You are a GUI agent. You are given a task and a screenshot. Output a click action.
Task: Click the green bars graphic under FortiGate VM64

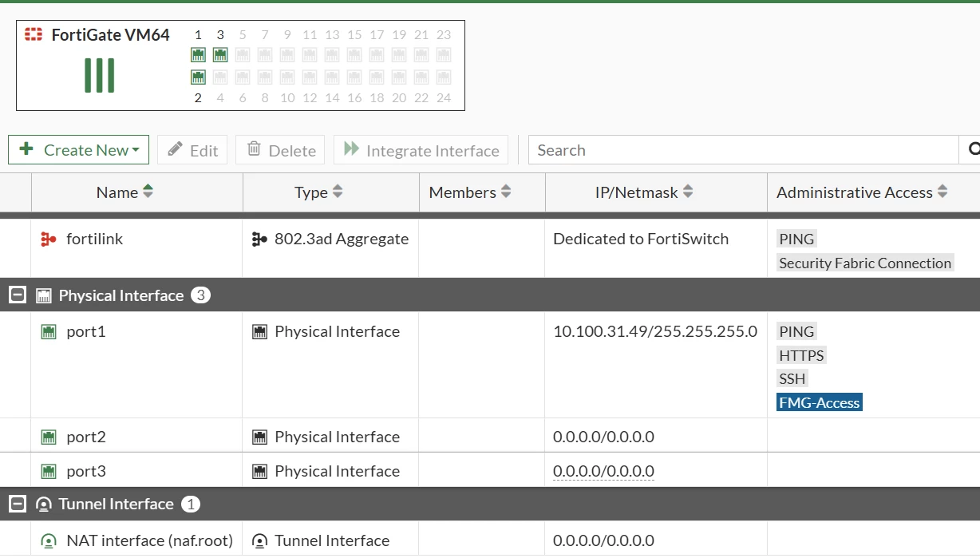[100, 76]
